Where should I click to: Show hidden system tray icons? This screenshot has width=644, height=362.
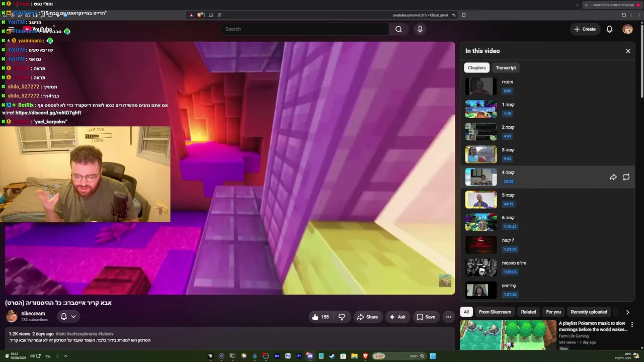[65, 356]
